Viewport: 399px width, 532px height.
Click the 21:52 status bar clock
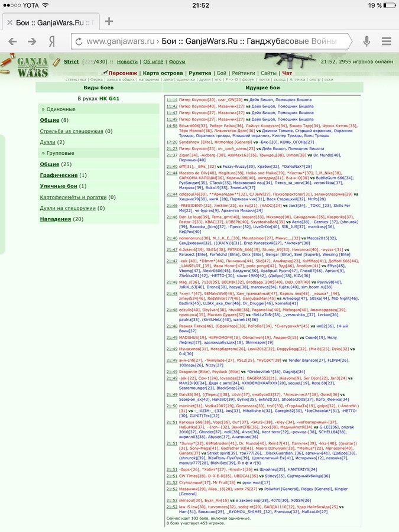pos(200,5)
